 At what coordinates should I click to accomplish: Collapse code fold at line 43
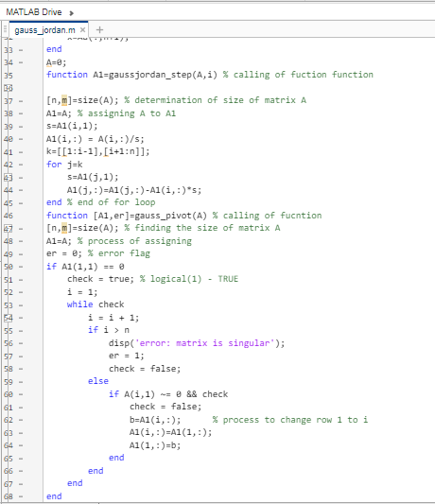(x=9, y=178)
